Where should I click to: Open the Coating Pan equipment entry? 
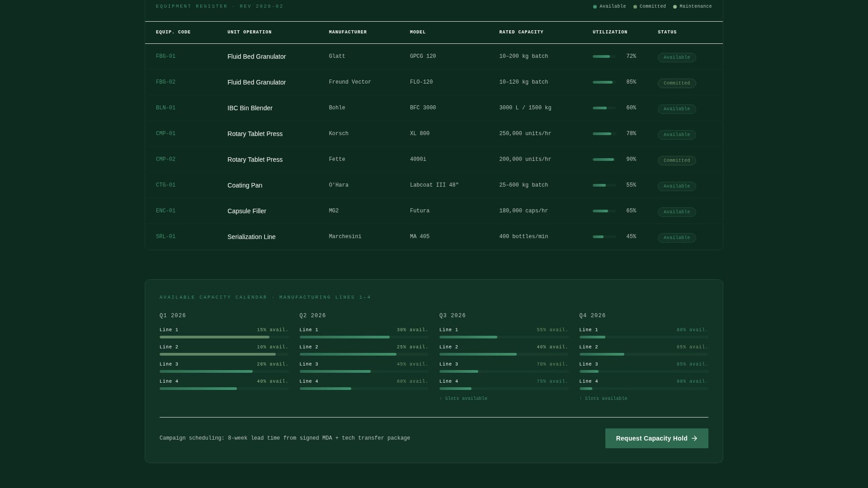click(245, 185)
